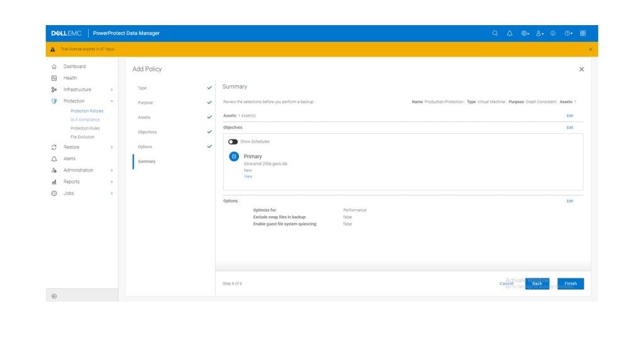
Task: Open the Dashboard page
Action: 74,67
